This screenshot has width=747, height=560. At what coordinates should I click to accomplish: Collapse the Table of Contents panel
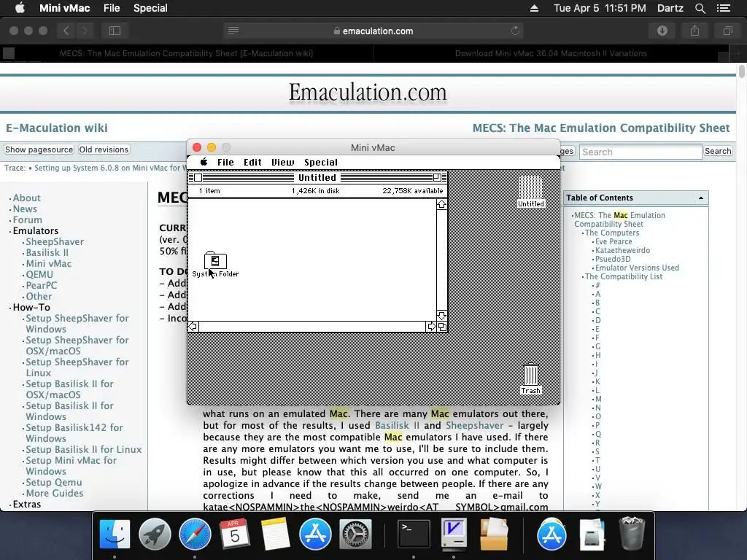tap(701, 198)
